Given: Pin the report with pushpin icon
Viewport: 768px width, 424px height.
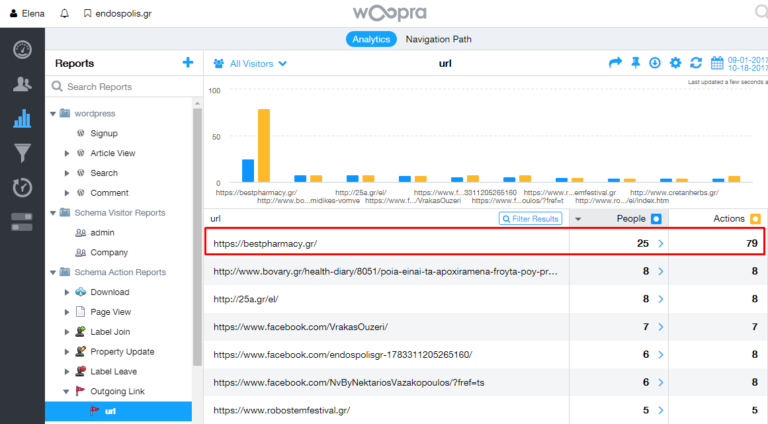Looking at the screenshot, I should coord(635,63).
